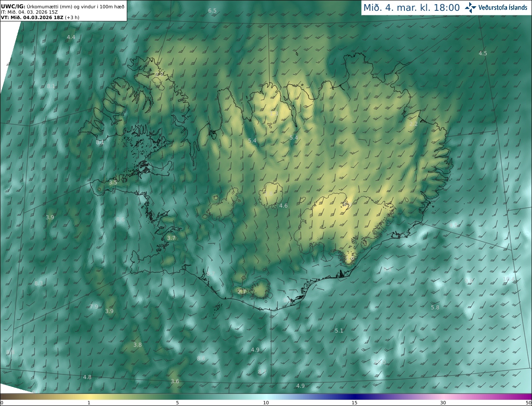Screen dimensions: 532x406
Task: Click the colorbar tick label 0
Action: click(x=2, y=403)
